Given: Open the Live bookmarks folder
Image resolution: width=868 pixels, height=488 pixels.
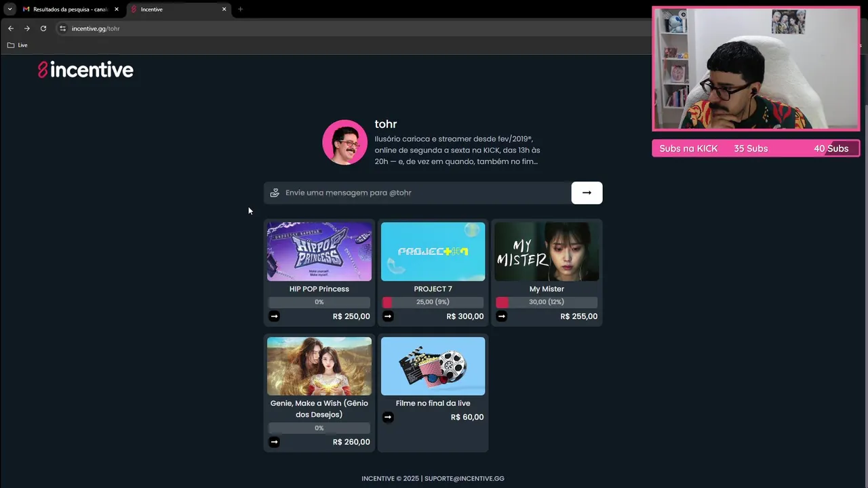Looking at the screenshot, I should pos(18,45).
